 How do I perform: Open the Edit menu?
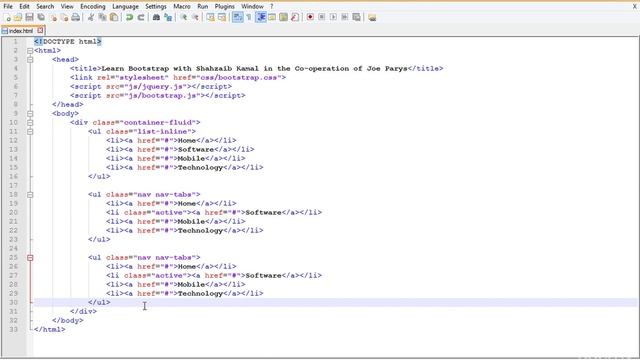(24, 6)
